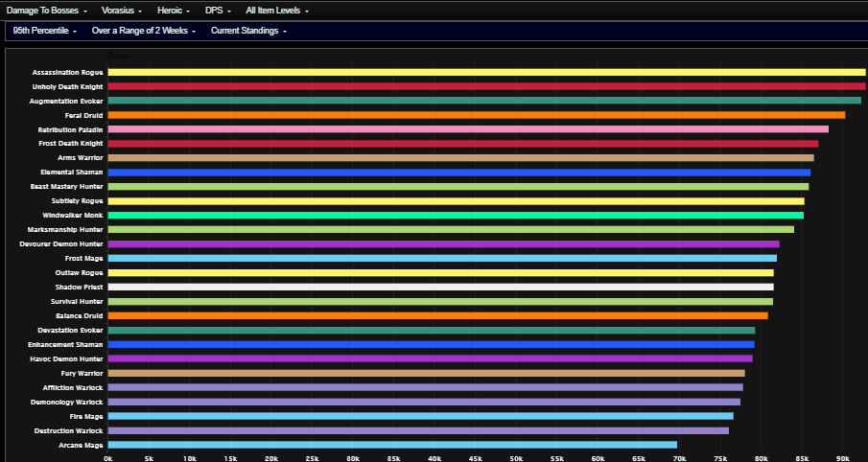
Task: Select the Outlaw Rogue bar
Action: point(440,273)
